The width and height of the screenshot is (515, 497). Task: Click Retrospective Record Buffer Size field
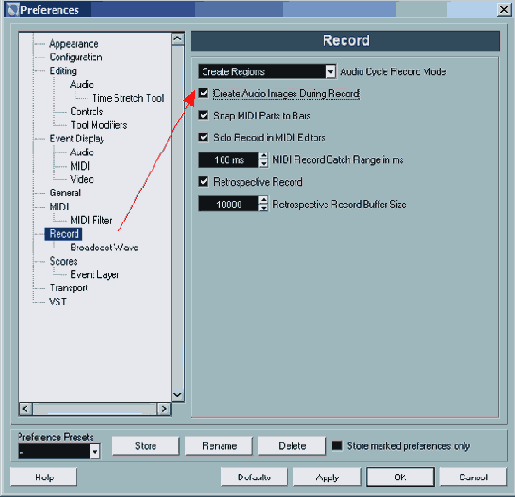[x=228, y=204]
